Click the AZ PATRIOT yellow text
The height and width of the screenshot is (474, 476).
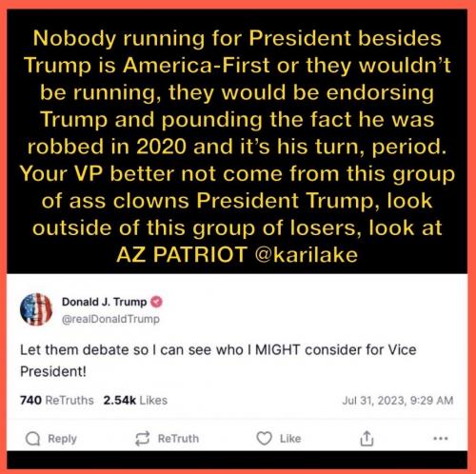(182, 254)
